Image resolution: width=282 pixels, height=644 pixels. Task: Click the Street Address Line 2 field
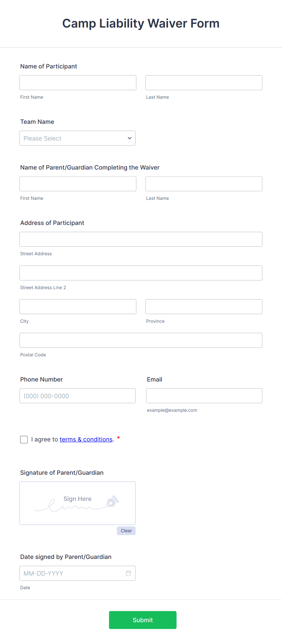pyautogui.click(x=141, y=273)
